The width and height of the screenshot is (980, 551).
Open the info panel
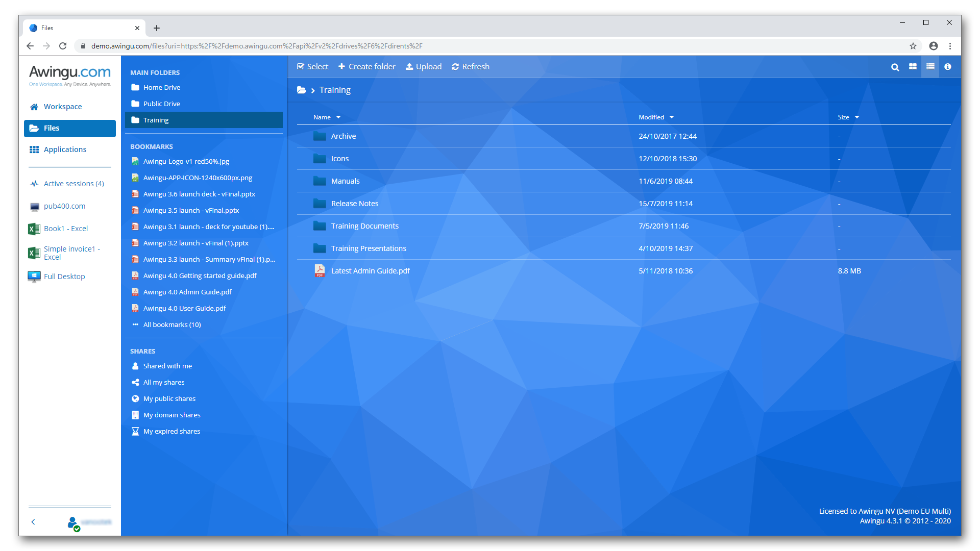948,67
